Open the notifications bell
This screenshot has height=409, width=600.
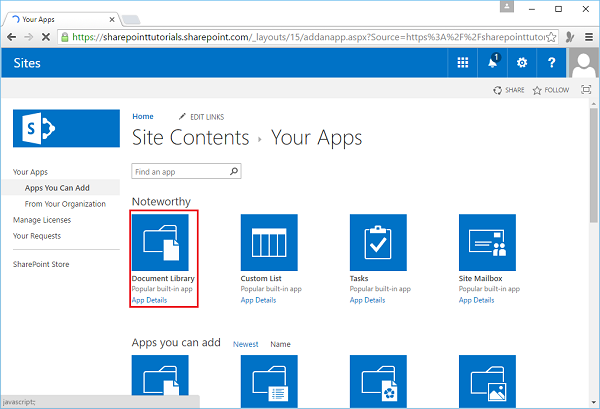point(492,63)
